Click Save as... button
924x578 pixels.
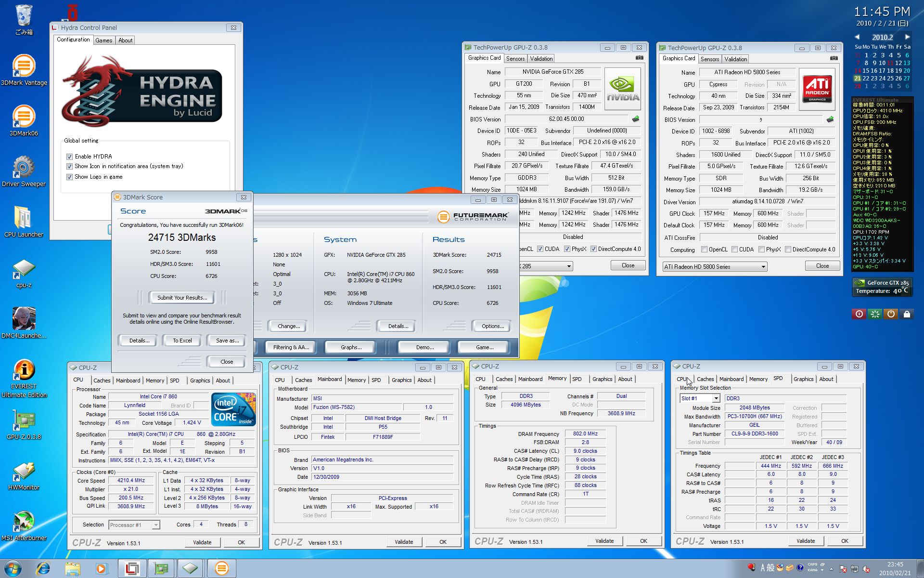point(227,341)
